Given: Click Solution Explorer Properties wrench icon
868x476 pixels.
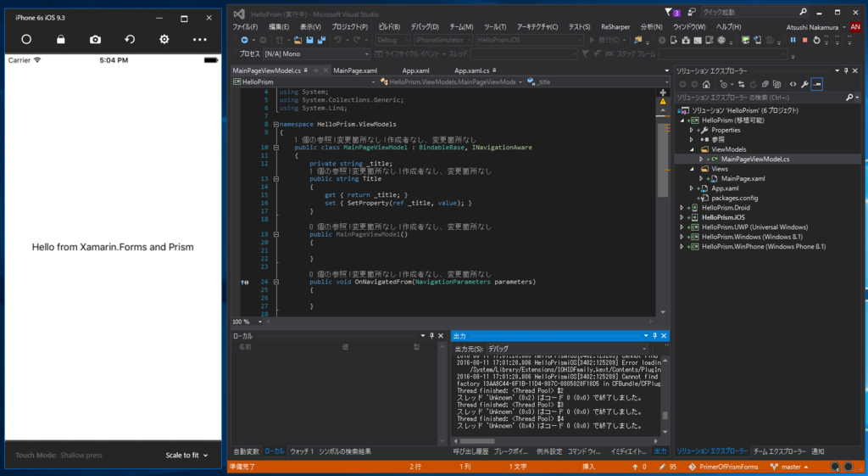Looking at the screenshot, I should [x=805, y=84].
